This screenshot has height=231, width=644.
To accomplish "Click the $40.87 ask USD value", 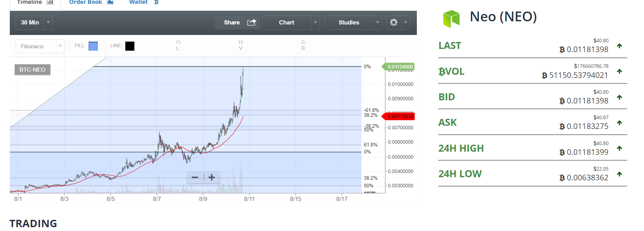I will point(601,117).
